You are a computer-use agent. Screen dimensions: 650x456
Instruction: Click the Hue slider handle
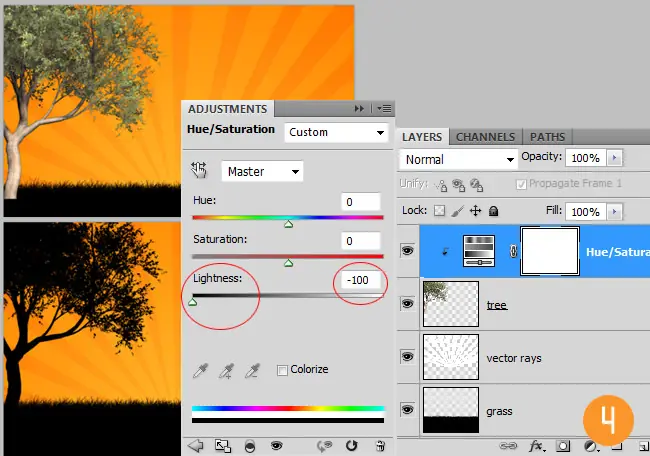click(289, 224)
